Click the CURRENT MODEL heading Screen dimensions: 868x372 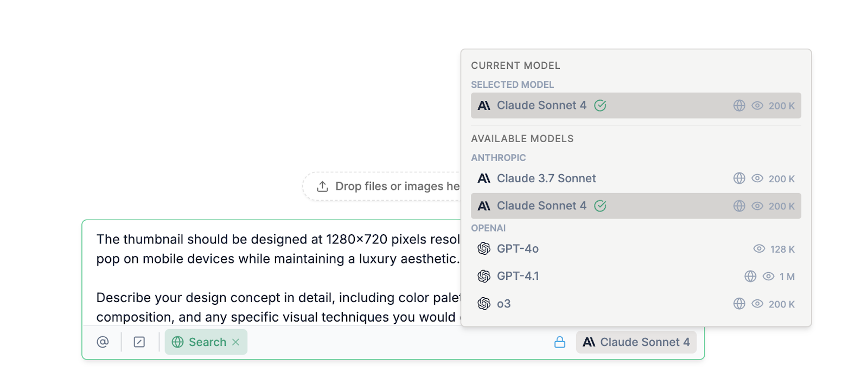point(515,66)
